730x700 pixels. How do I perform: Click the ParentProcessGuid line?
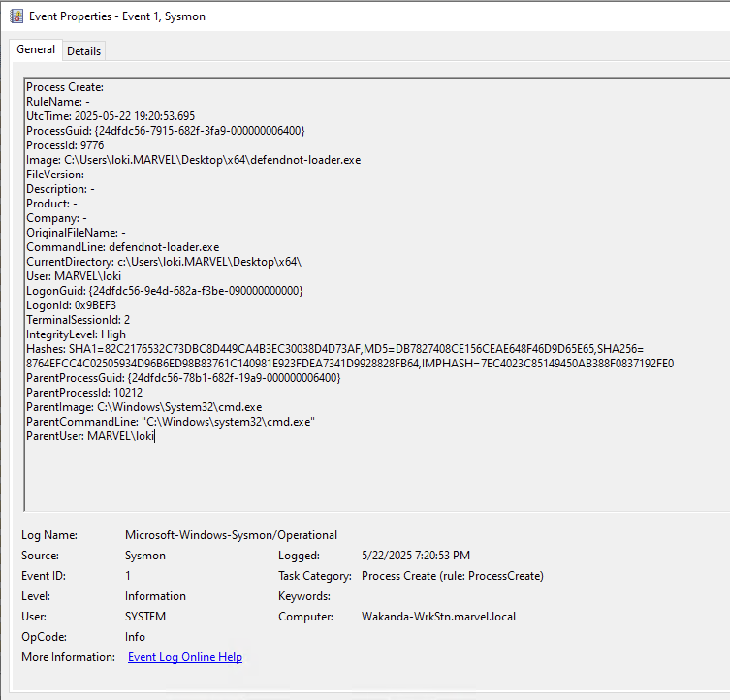pos(184,378)
